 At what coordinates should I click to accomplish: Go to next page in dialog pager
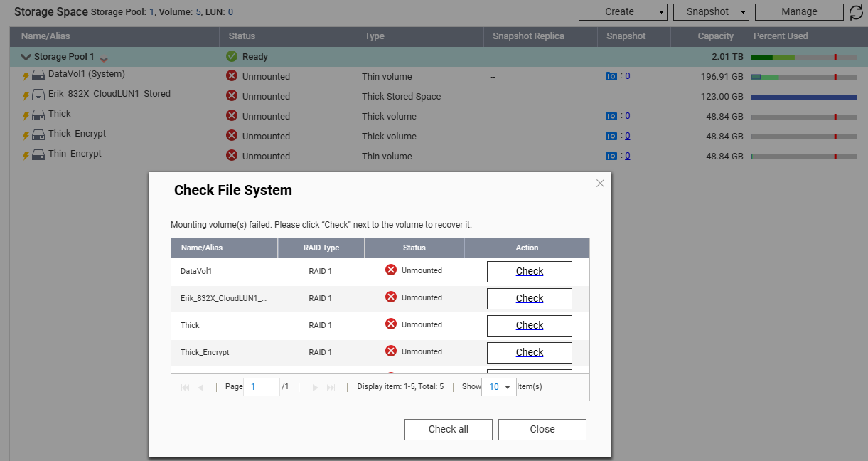coord(315,388)
